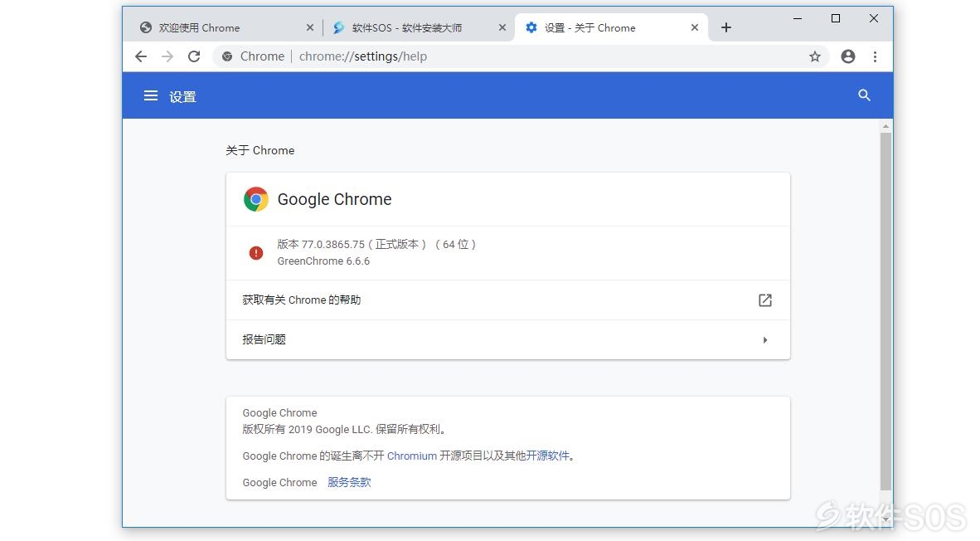Open a new tab with plus button
The width and height of the screenshot is (980, 541).
726,27
